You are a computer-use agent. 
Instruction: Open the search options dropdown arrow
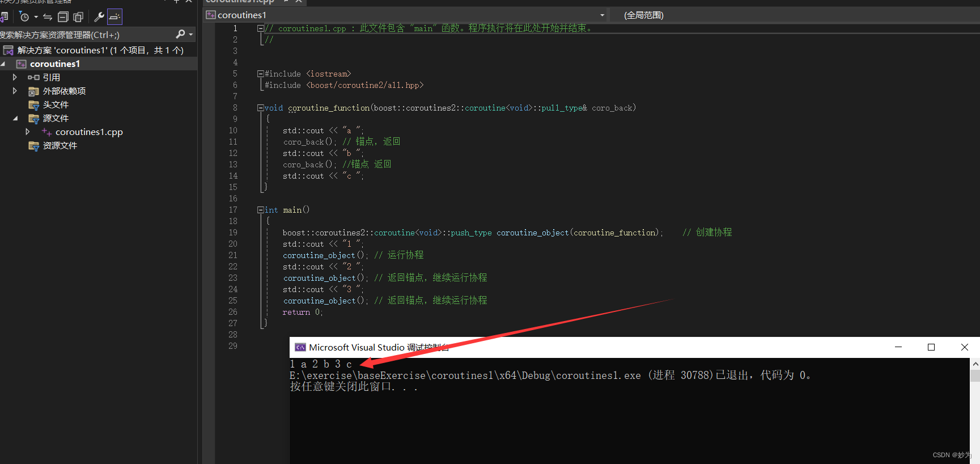(x=191, y=35)
